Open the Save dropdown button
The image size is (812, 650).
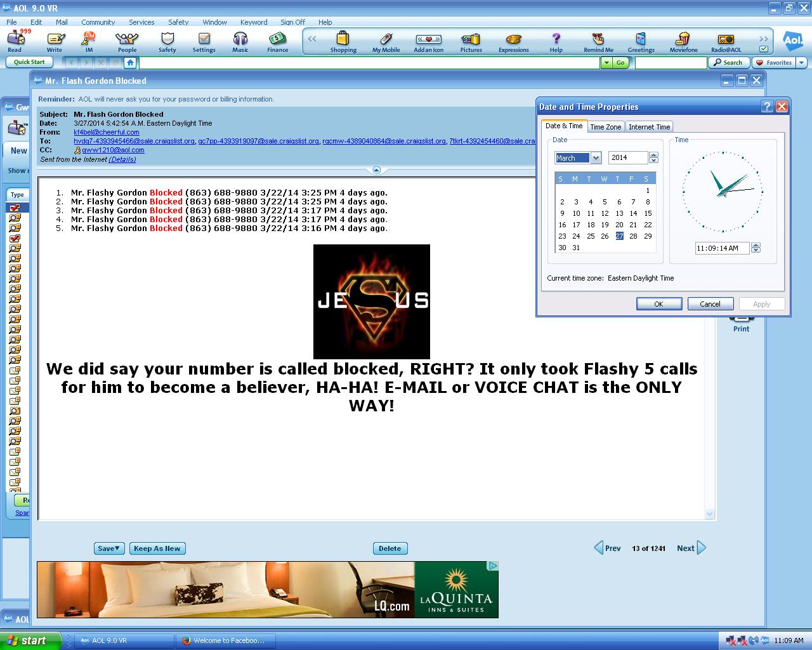pos(109,548)
